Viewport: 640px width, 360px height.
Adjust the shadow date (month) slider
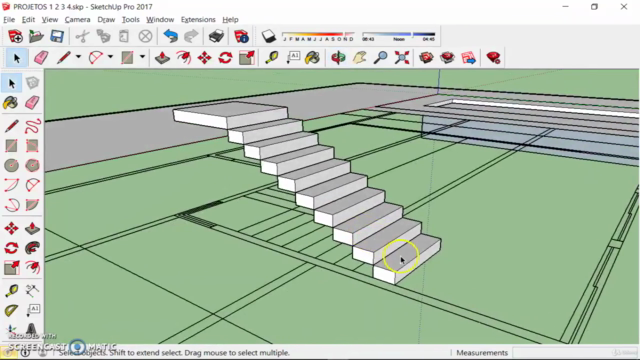pos(318,36)
